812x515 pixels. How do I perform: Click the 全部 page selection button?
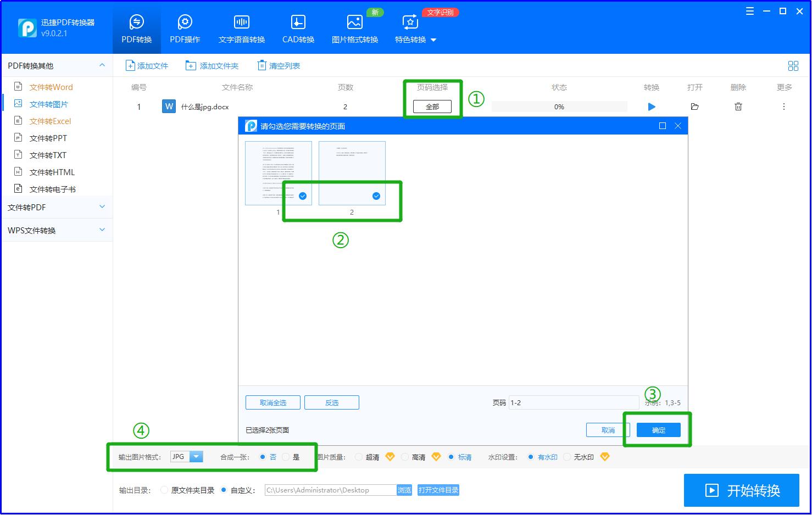click(432, 107)
